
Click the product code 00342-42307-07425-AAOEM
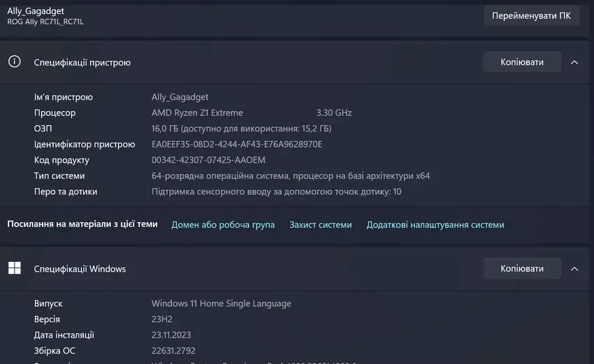[208, 160]
